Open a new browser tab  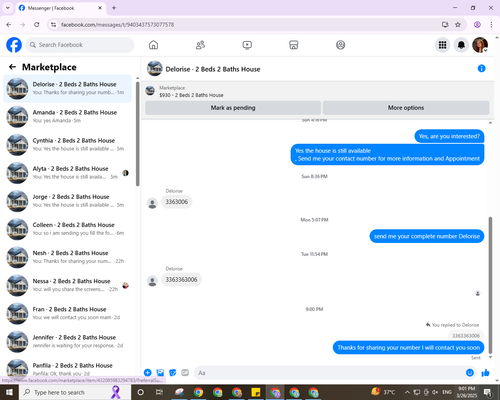(114, 8)
